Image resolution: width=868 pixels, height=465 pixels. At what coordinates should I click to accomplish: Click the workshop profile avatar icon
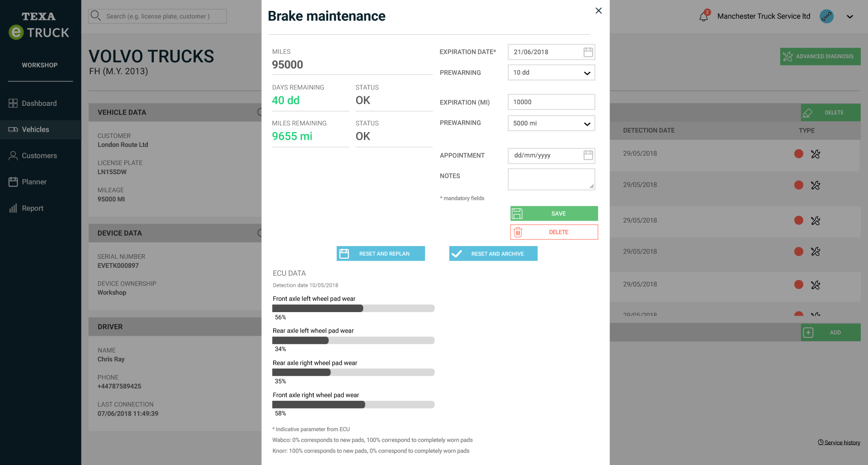[826, 16]
